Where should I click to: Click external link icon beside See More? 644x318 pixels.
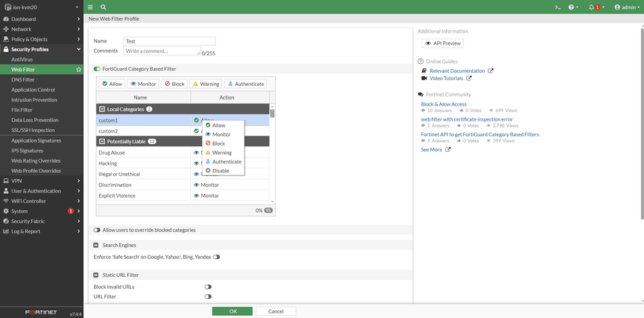click(x=448, y=149)
